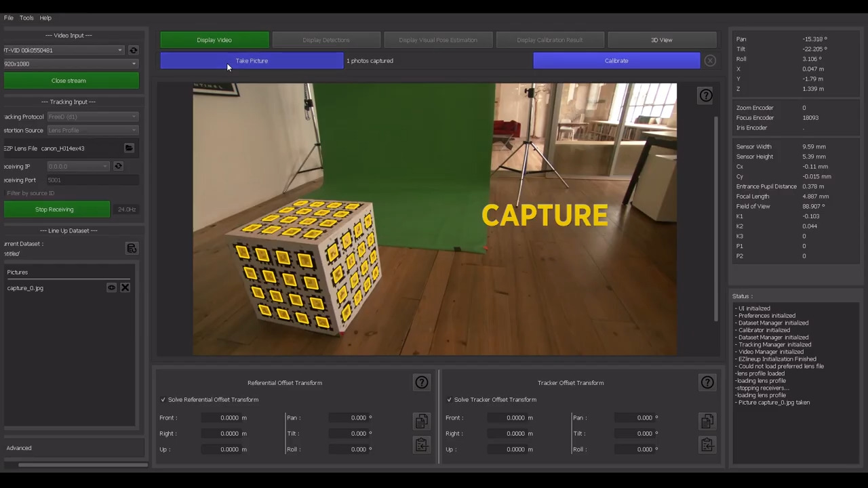
Task: Copy the Referential Offset Transform values
Action: coord(421,422)
